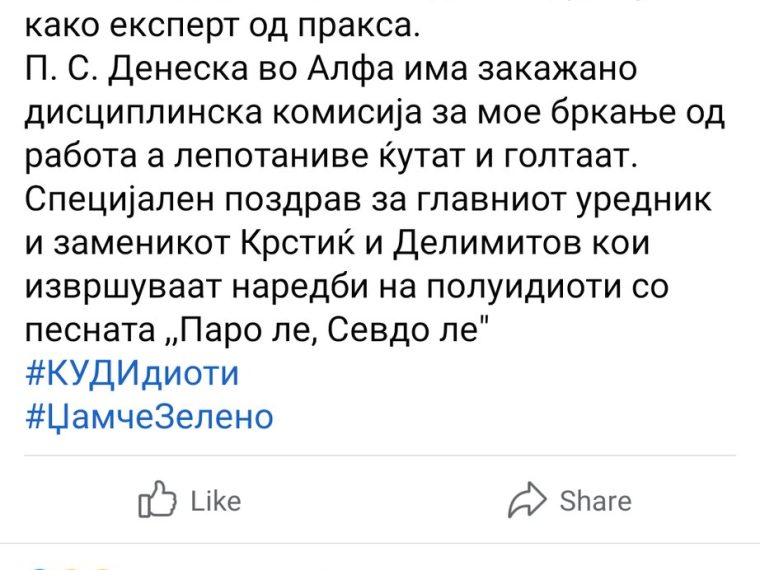Open the #КУДИдиоти hashtag
This screenshot has width=760, height=570.
point(132,374)
